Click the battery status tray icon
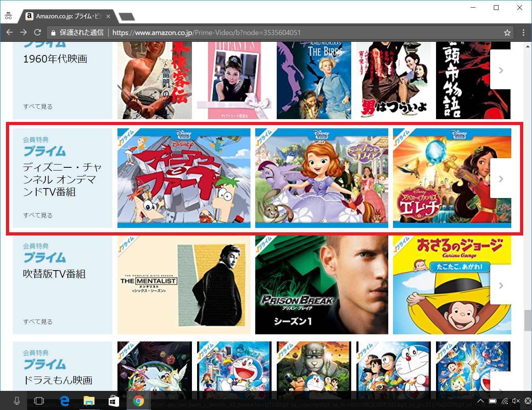The image size is (532, 410). pyautogui.click(x=493, y=401)
